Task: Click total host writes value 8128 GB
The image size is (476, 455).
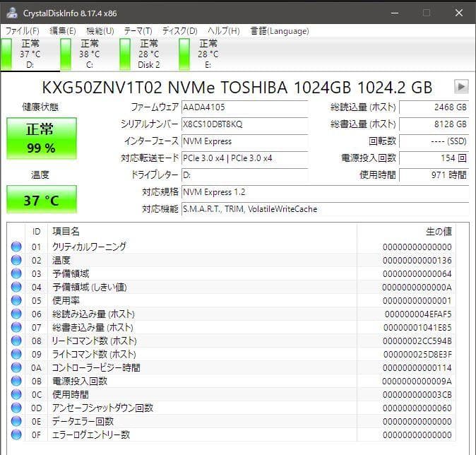Action: click(434, 124)
